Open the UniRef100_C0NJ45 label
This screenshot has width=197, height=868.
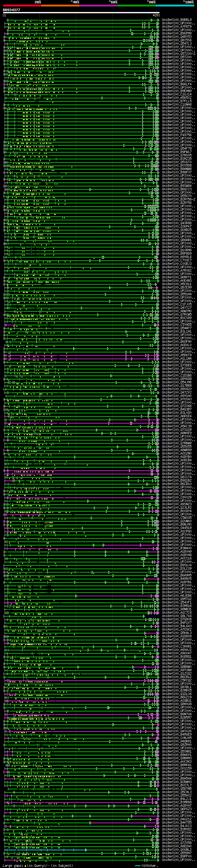[177, 738]
